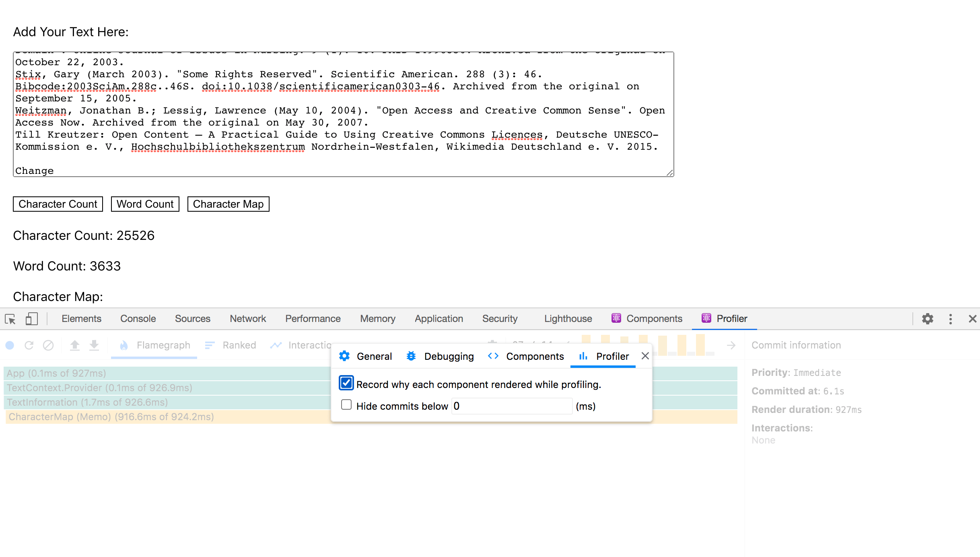Select the React Profiler DevTools tab
Image resolution: width=980 pixels, height=557 pixels.
coord(724,319)
